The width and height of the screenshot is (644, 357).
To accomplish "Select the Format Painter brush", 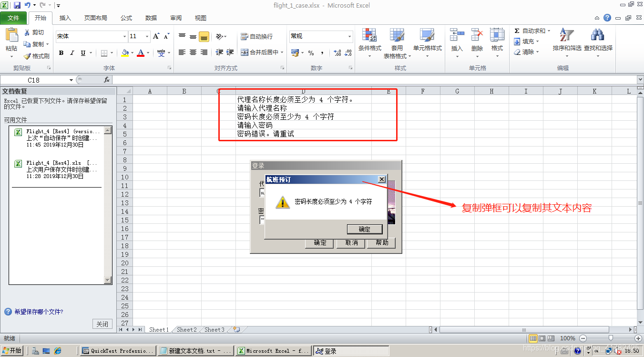I will (27, 56).
